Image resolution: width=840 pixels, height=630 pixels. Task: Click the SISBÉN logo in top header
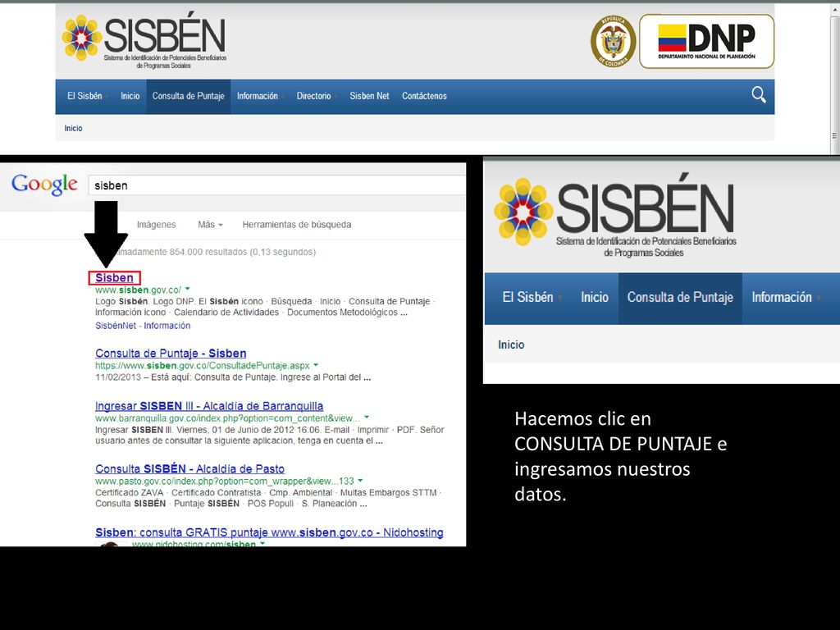pyautogui.click(x=144, y=40)
